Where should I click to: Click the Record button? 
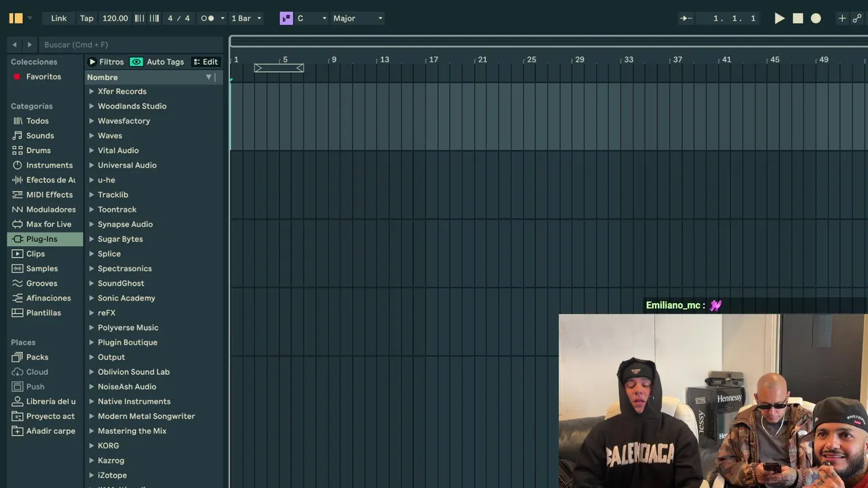click(816, 18)
